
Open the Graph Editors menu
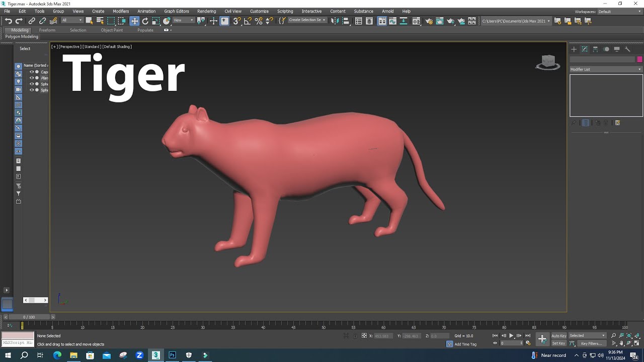click(177, 11)
